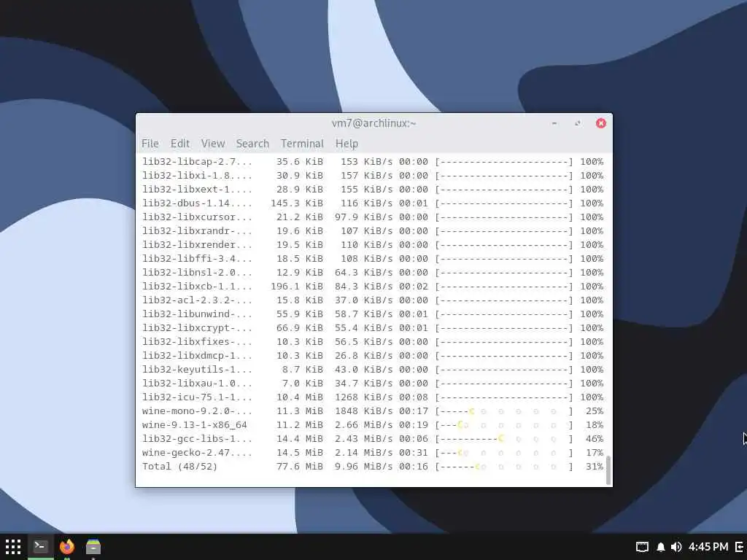Viewport: 747px width, 560px height.
Task: Click the 31% value on Total row
Action: click(x=595, y=466)
